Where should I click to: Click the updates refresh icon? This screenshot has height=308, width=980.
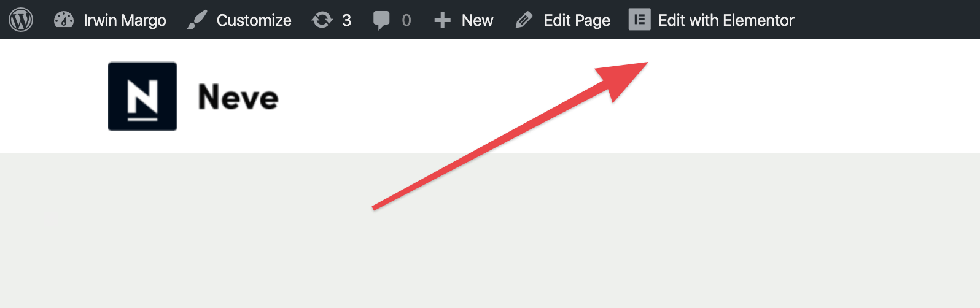click(x=322, y=20)
